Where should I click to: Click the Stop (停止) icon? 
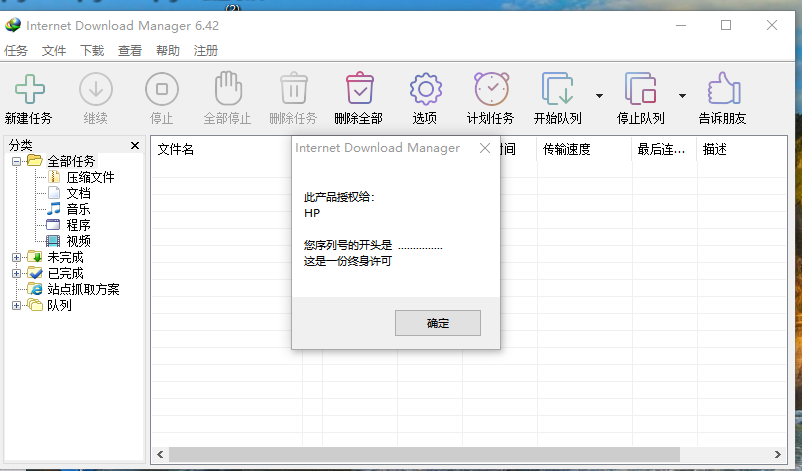[x=162, y=89]
